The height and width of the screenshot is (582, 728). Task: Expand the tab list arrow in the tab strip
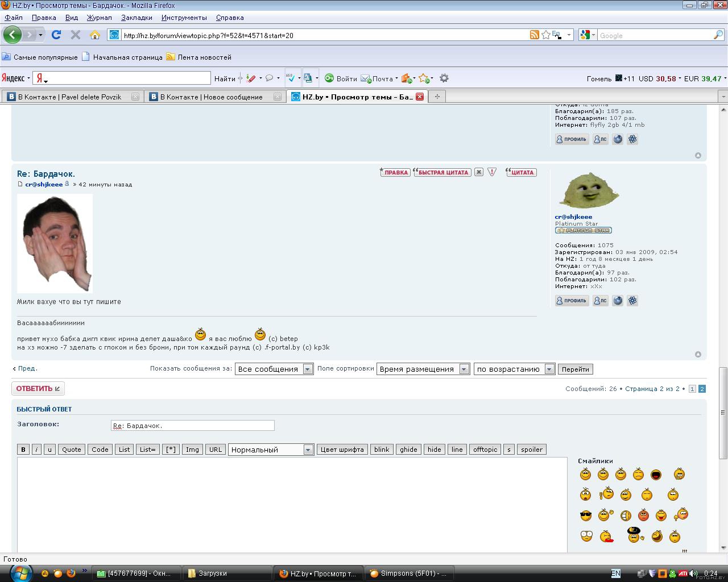[x=723, y=97]
